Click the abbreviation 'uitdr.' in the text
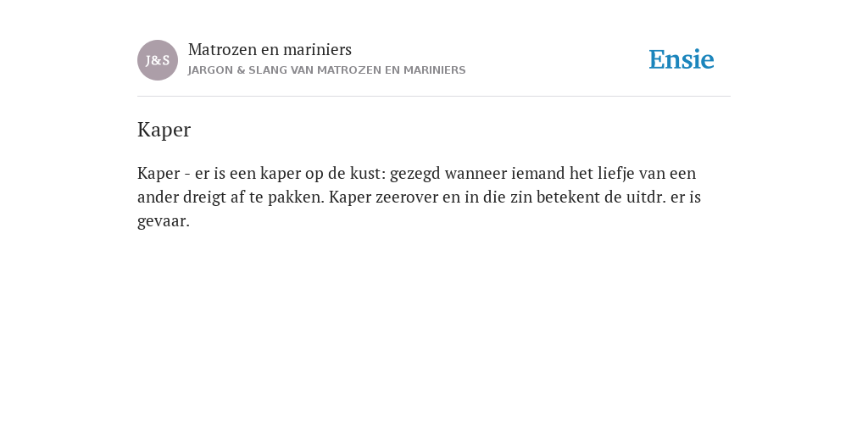This screenshot has width=868, height=434. [646, 197]
